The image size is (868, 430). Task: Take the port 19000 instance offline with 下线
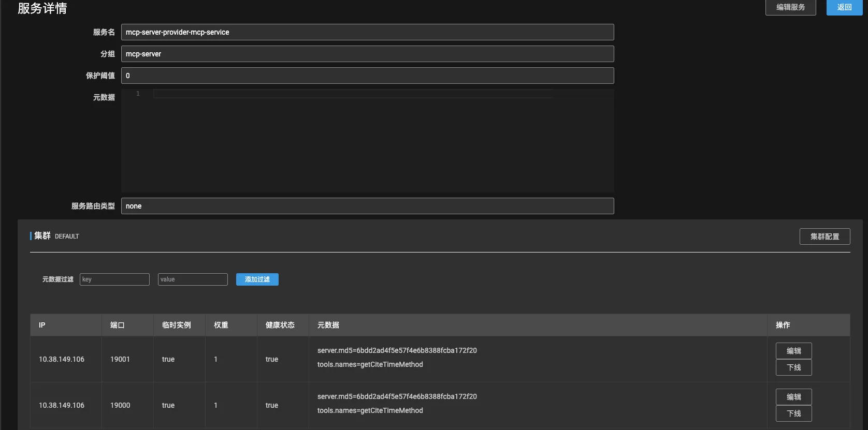tap(793, 413)
